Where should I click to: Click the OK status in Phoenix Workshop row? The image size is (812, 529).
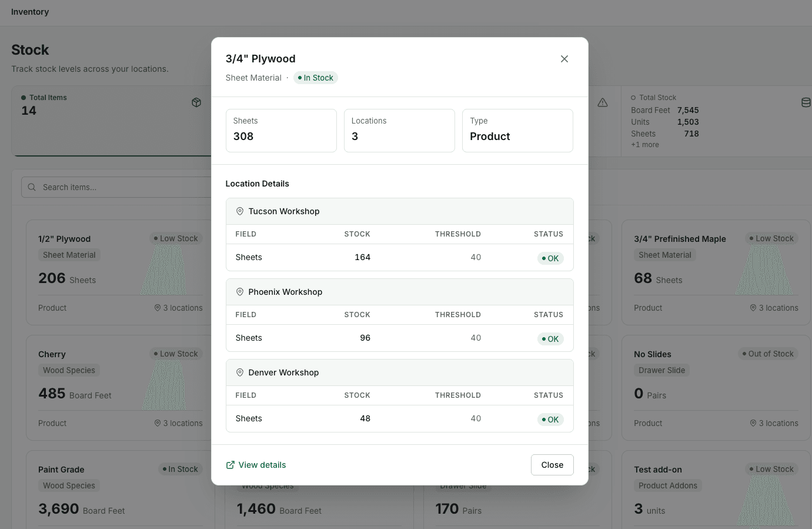click(x=551, y=339)
